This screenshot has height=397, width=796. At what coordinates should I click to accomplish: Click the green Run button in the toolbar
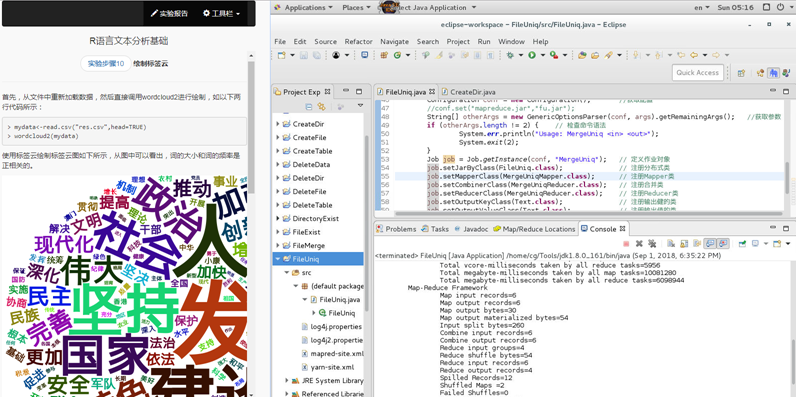(x=532, y=55)
